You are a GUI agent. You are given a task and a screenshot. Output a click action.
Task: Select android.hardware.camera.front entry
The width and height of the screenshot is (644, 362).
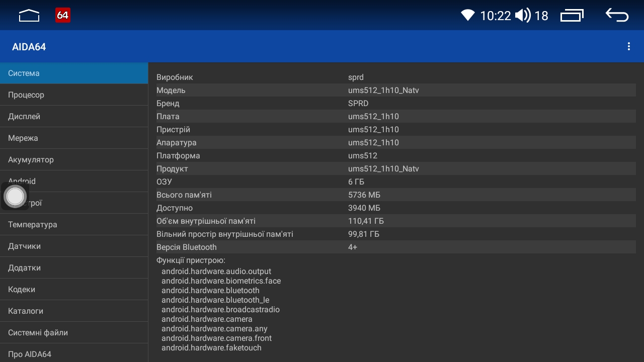point(216,338)
